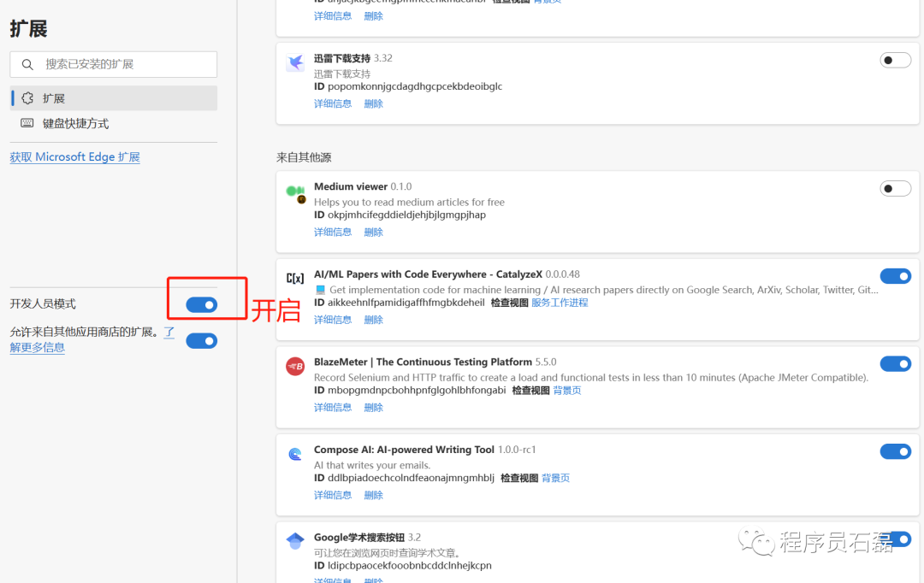Click the Medium viewer extension title
The width and height of the screenshot is (924, 583).
pos(351,186)
